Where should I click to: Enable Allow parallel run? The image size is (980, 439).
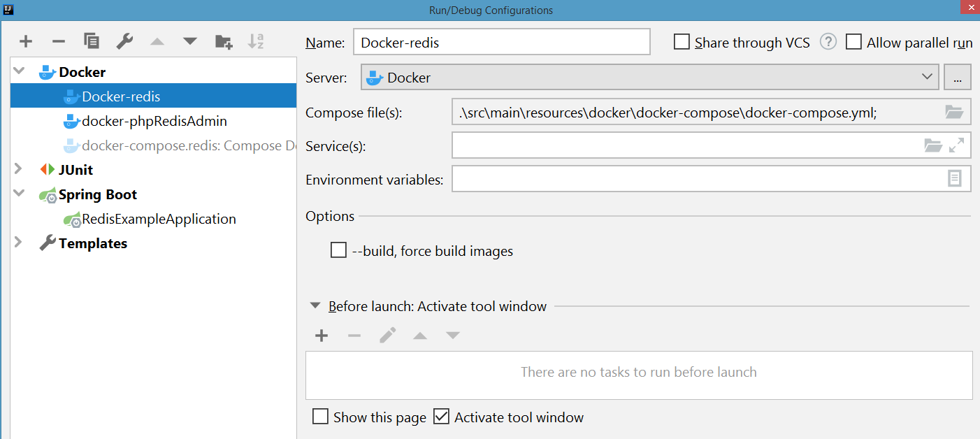click(x=853, y=42)
